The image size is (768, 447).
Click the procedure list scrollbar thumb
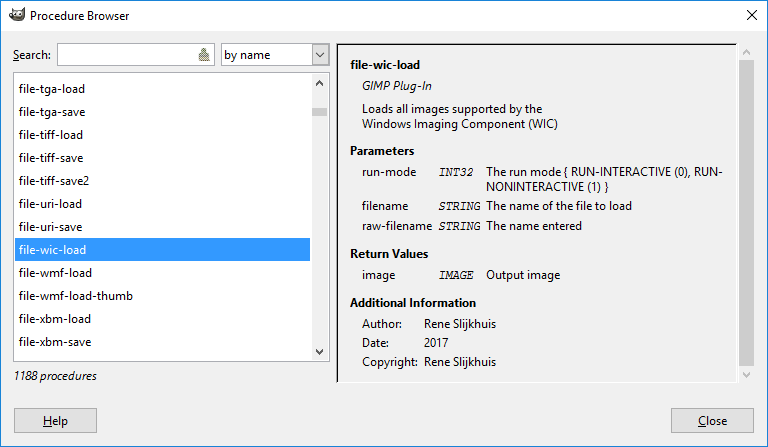coord(319,112)
